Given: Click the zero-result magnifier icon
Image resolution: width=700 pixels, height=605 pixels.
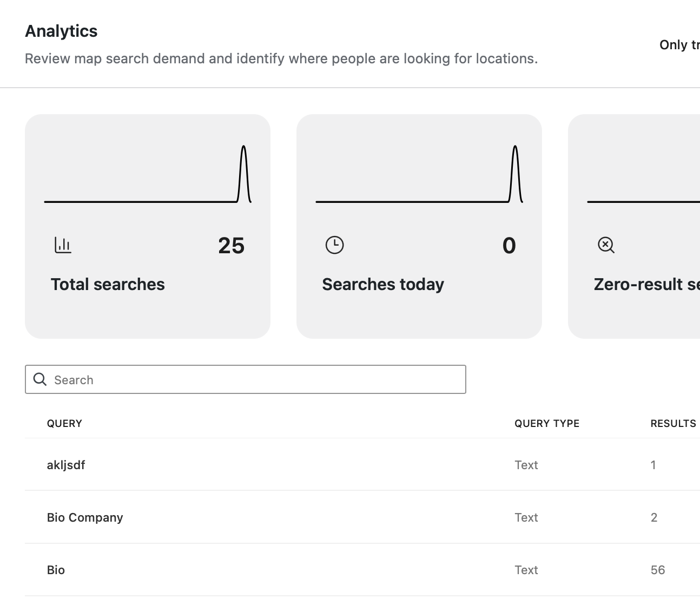Looking at the screenshot, I should point(606,245).
